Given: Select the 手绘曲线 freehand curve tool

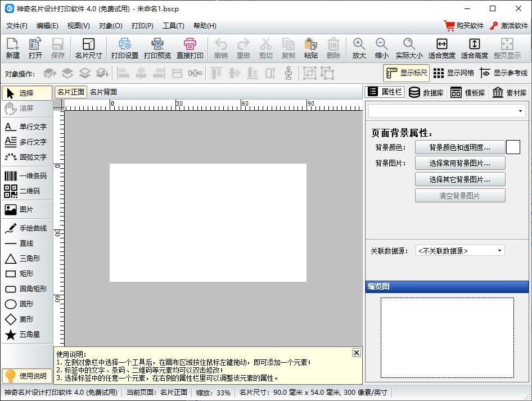Looking at the screenshot, I should [x=27, y=228].
